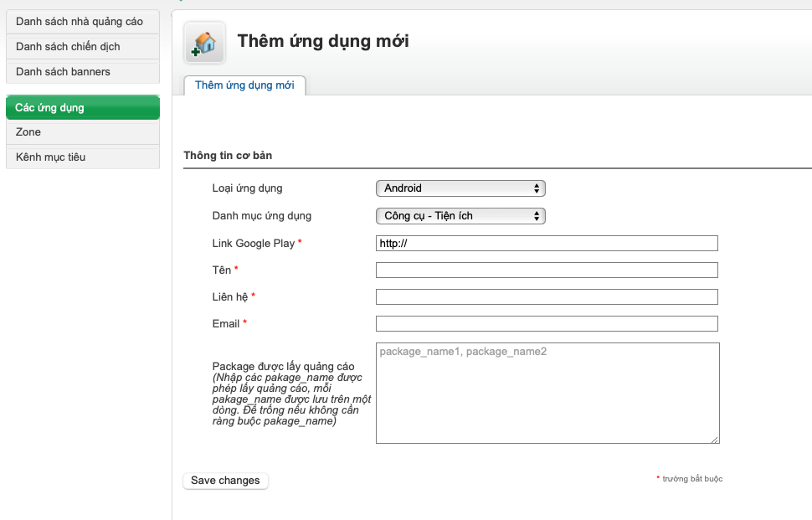The height and width of the screenshot is (520, 812).
Task: Click the Save changes button
Action: (x=225, y=481)
